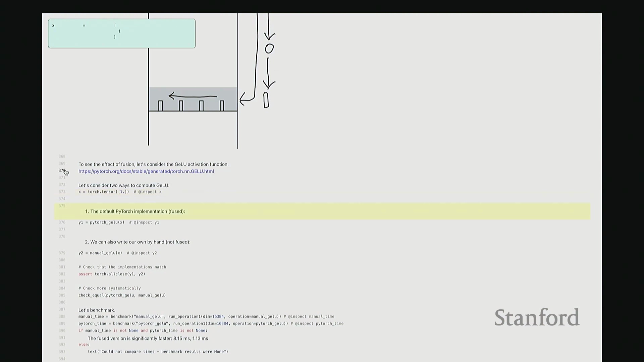The width and height of the screenshot is (644, 362).
Task: Click the manual_time benchmark code line
Action: (x=206, y=316)
